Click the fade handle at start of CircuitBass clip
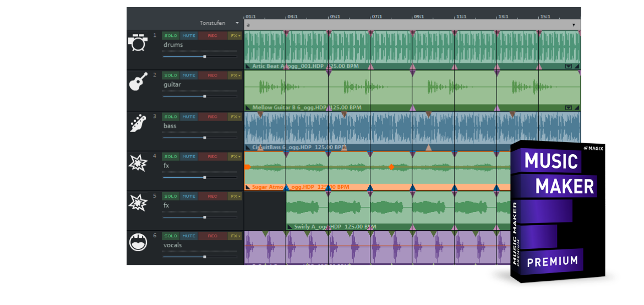The width and height of the screenshot is (644, 305). tap(248, 147)
